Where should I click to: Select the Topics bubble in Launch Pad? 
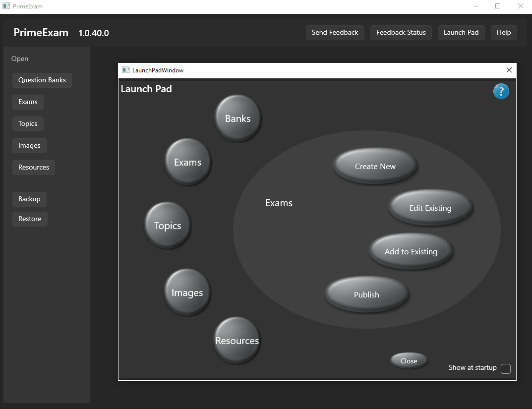coord(167,225)
